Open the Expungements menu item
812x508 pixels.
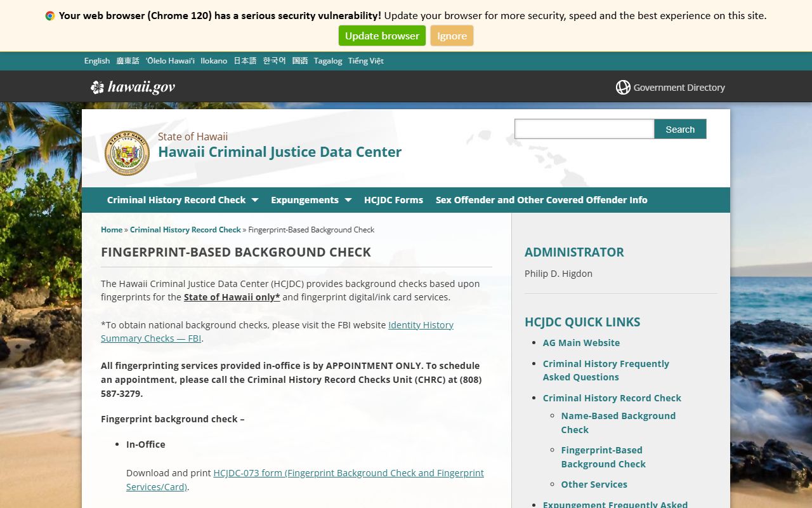pyautogui.click(x=304, y=200)
